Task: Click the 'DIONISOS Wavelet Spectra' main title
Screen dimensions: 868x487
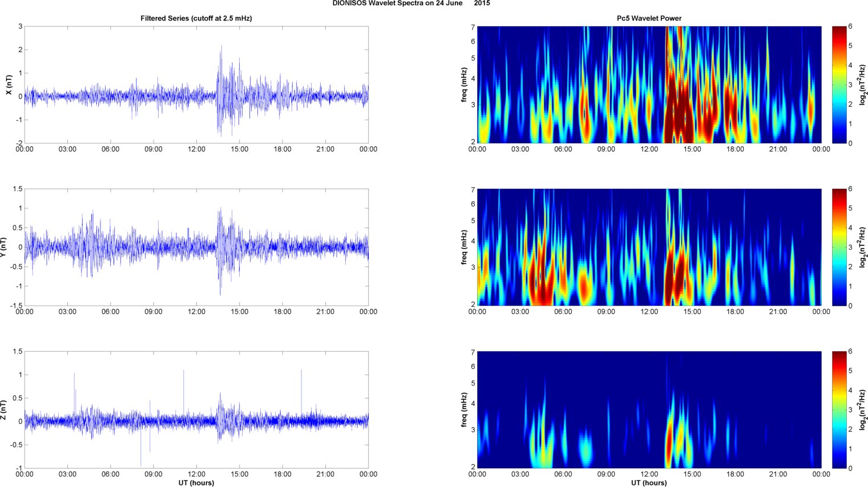Action: [411, 3]
